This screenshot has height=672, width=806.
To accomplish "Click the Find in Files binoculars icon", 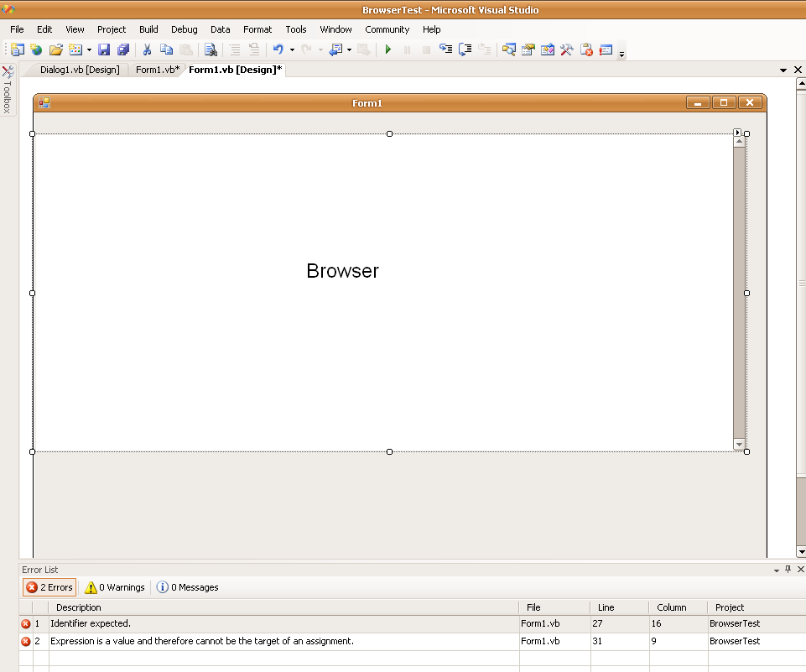I will tap(211, 49).
